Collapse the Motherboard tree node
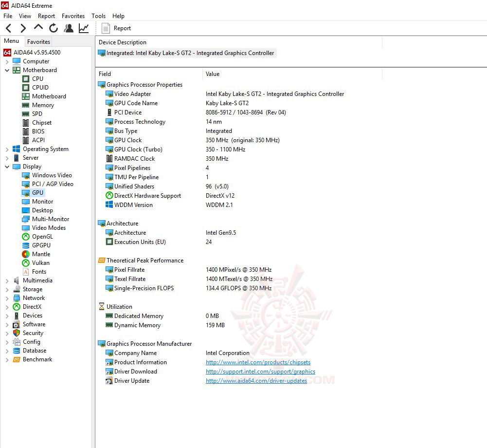This screenshot has height=448, width=487. pos(7,70)
